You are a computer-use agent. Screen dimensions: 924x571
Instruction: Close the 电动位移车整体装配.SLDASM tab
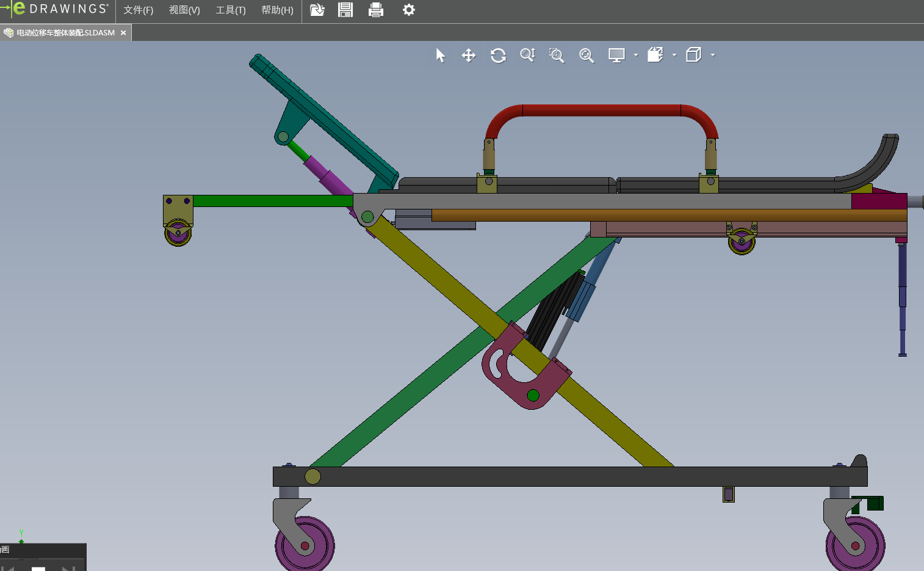[x=123, y=33]
